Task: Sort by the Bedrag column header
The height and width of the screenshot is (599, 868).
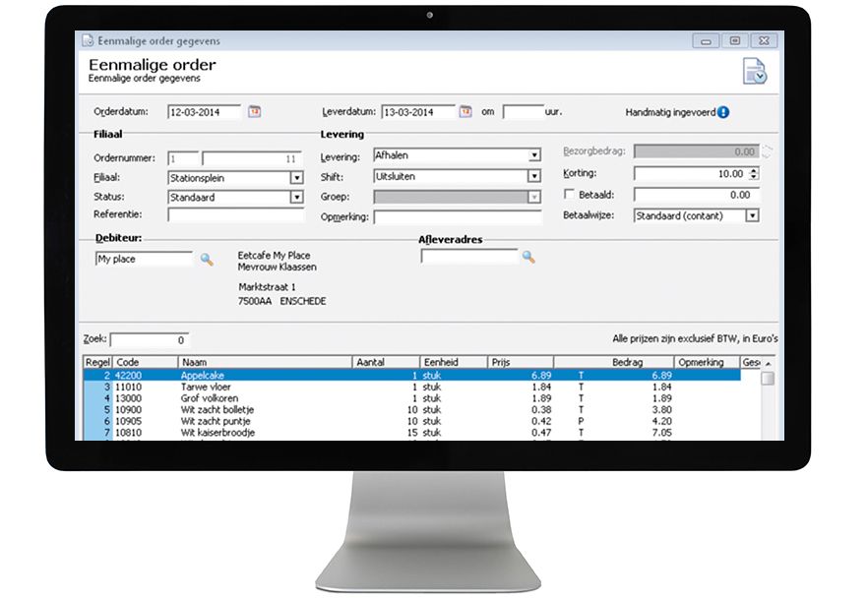Action: coord(614,362)
